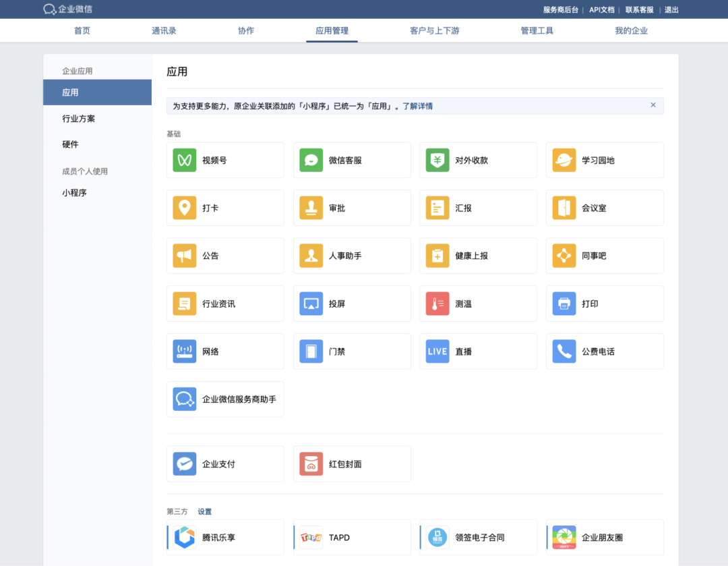Viewport: 728px width, 566px height.
Task: Open the 红包封面 red envelope icon
Action: (x=311, y=464)
